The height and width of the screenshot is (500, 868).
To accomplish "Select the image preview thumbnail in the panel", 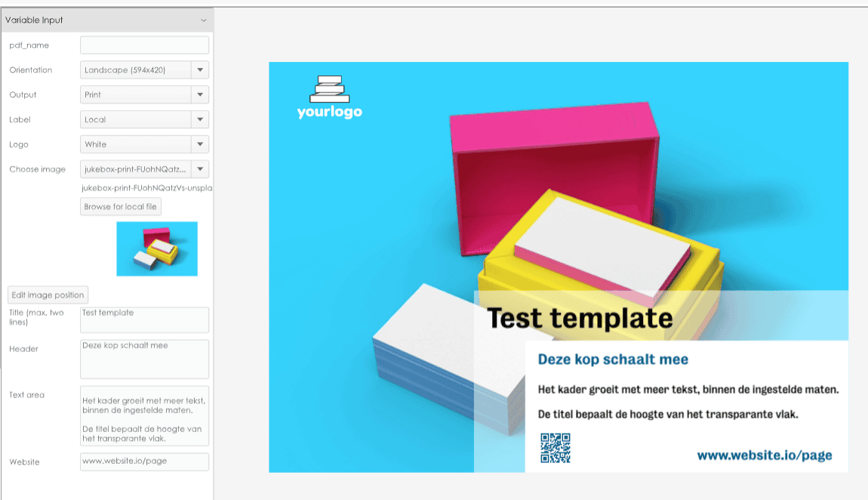I will (x=157, y=248).
